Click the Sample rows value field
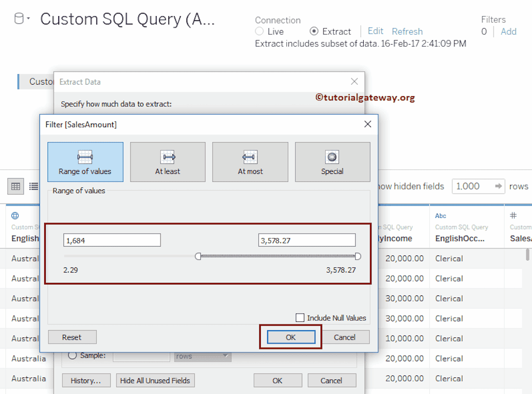 tap(141, 356)
